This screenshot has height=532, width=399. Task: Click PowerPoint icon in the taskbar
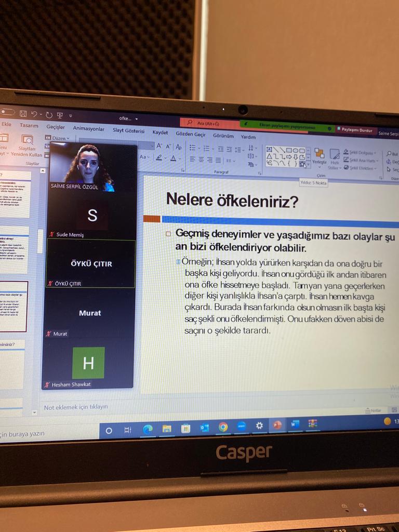coord(277,424)
